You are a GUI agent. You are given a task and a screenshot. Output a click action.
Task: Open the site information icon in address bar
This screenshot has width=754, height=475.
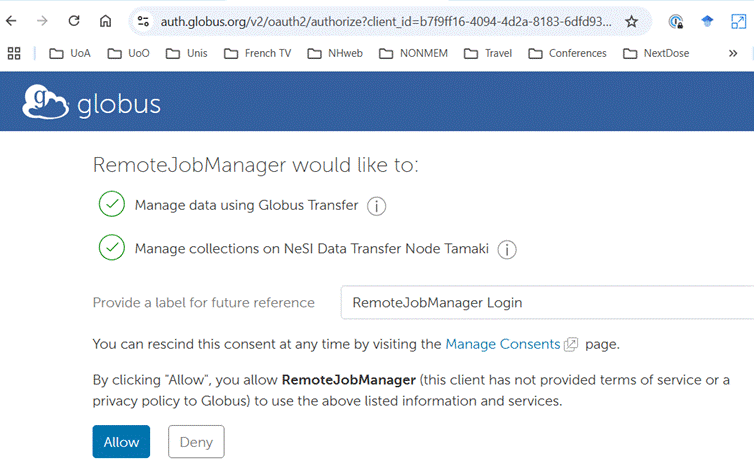(143, 21)
